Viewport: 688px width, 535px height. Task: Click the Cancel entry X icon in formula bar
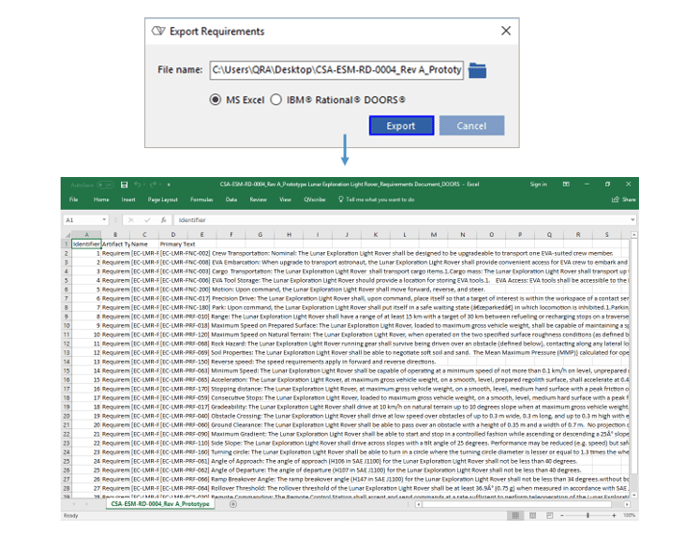[131, 220]
